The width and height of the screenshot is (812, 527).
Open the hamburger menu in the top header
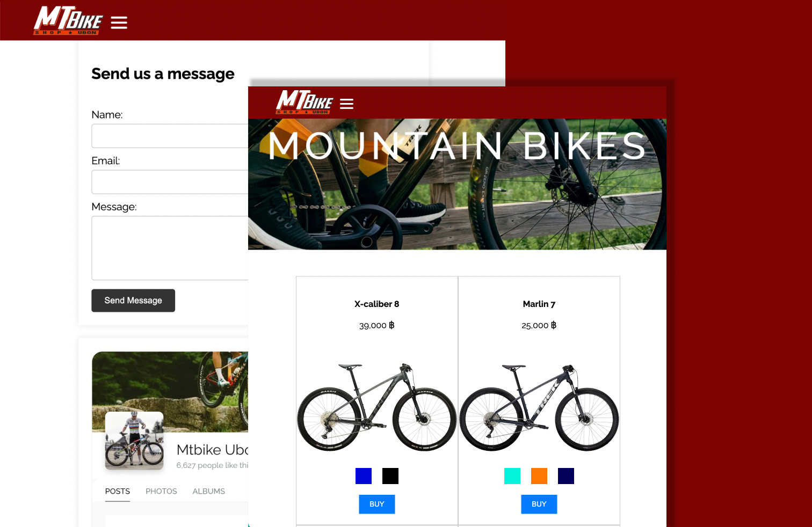[119, 23]
